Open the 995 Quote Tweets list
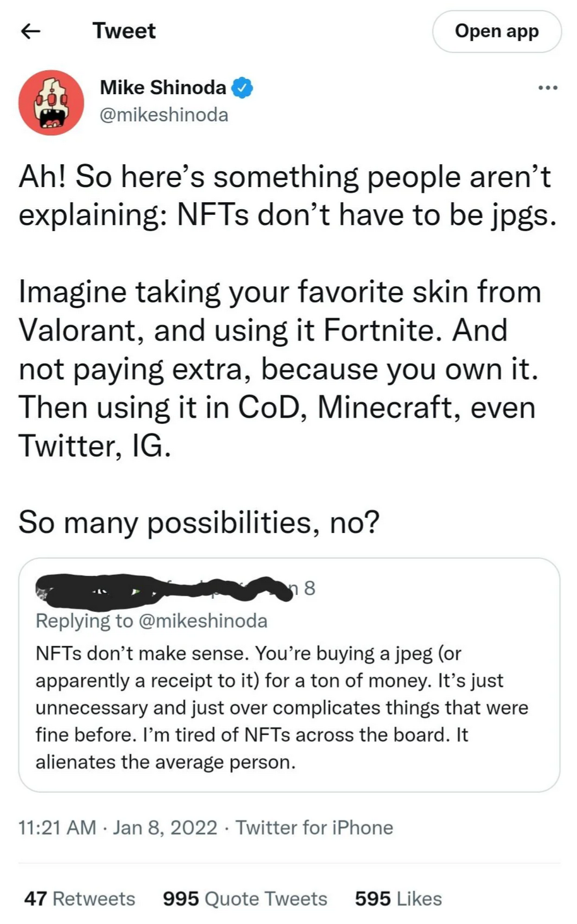Viewport: 577px width, 924px height. click(x=245, y=899)
